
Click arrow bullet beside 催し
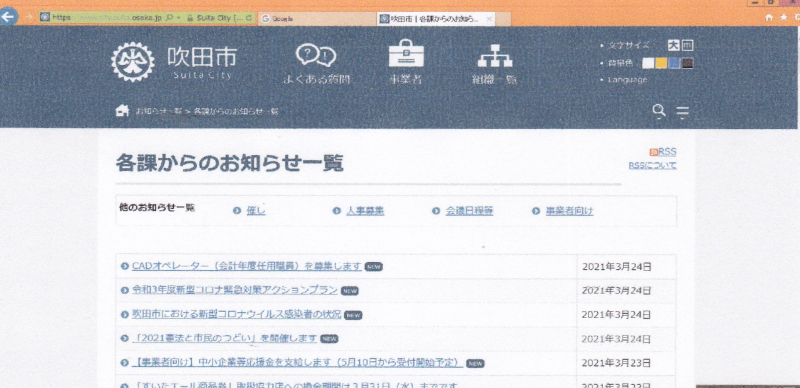click(237, 211)
